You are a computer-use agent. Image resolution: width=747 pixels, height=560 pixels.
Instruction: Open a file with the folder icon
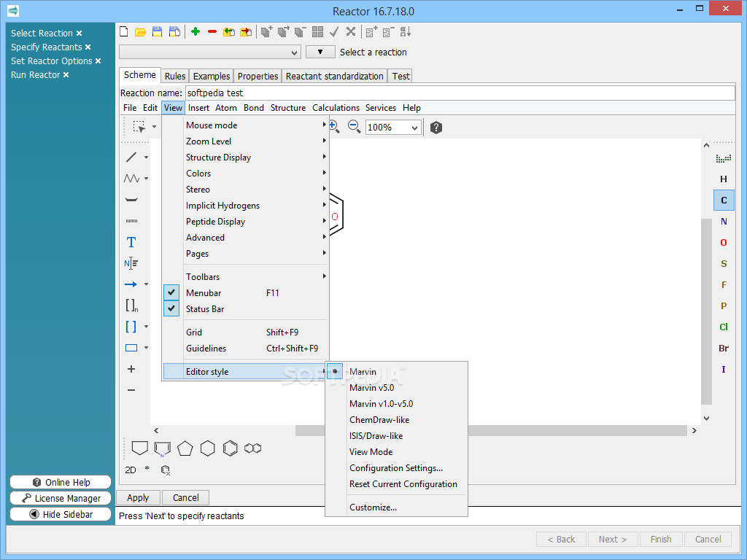(x=140, y=32)
